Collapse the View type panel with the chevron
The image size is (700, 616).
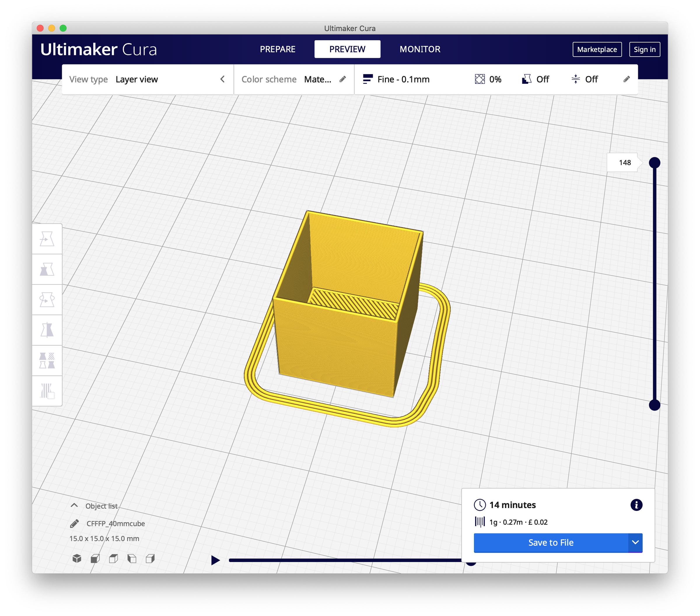point(222,79)
